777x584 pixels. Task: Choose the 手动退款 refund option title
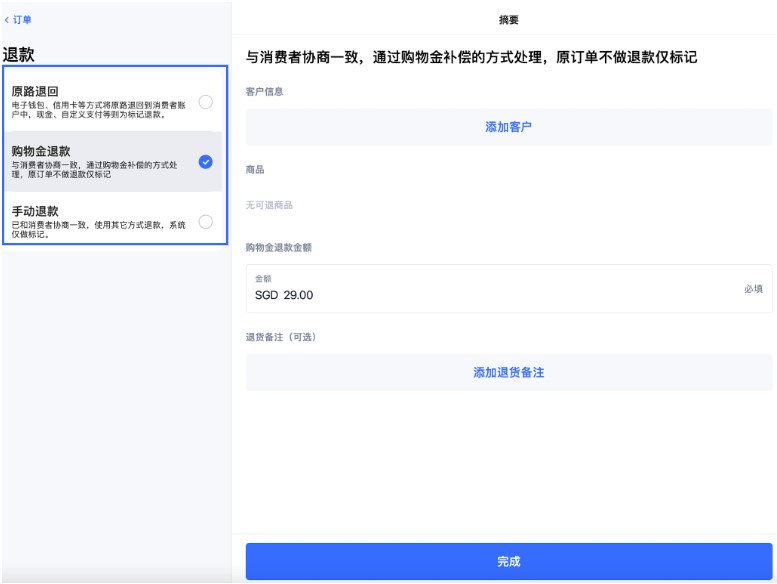pos(35,211)
